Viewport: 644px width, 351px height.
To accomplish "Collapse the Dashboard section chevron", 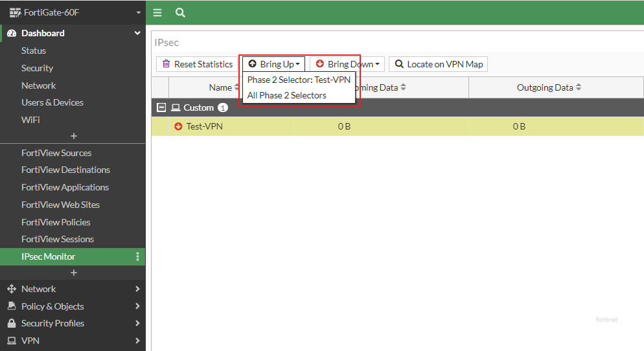I will click(137, 33).
